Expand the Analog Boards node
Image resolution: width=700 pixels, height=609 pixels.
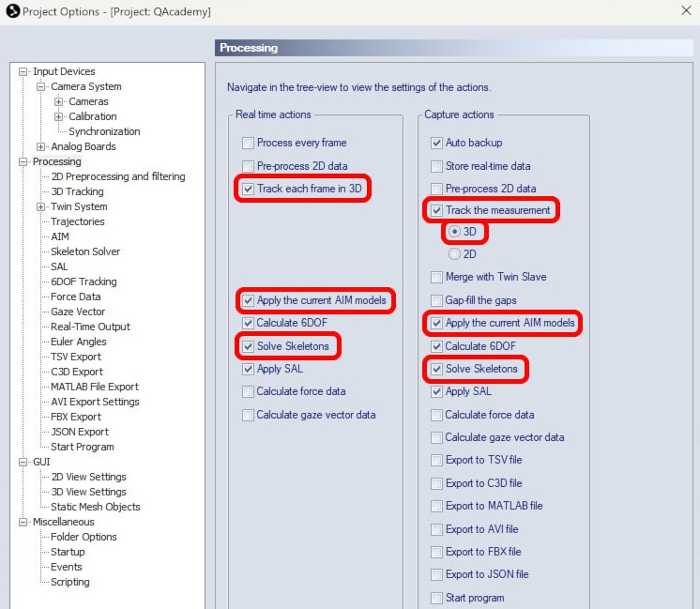(41, 146)
